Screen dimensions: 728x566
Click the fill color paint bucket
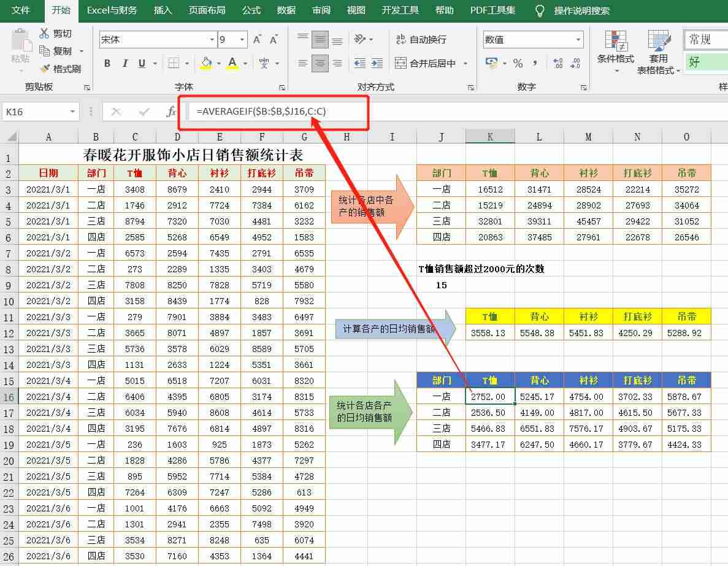click(206, 63)
